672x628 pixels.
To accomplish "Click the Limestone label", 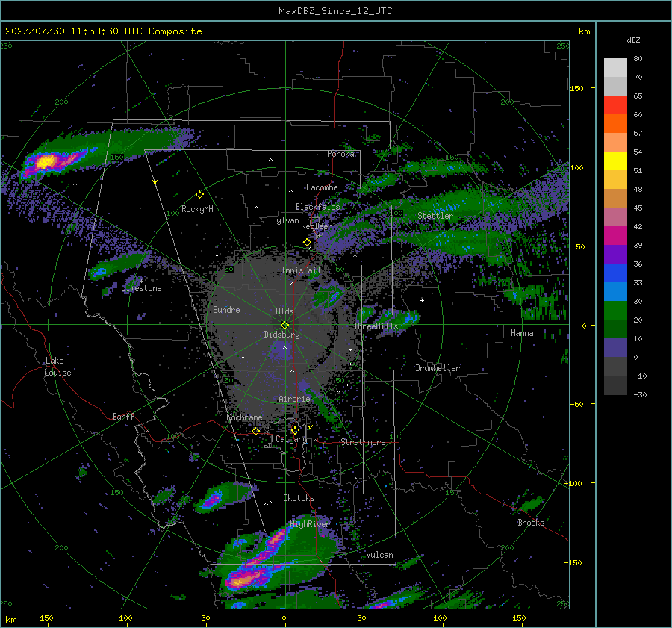I will 141,288.
